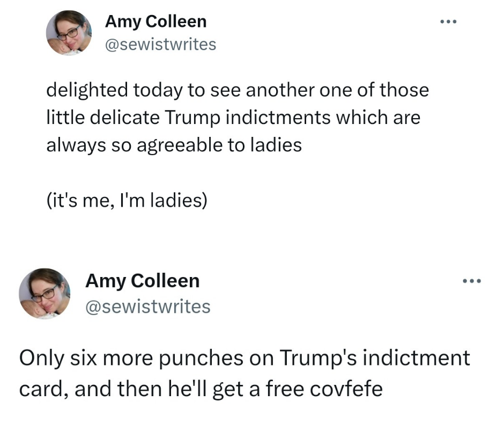Open the Amy Colleen display name on second tweet

coord(142,281)
